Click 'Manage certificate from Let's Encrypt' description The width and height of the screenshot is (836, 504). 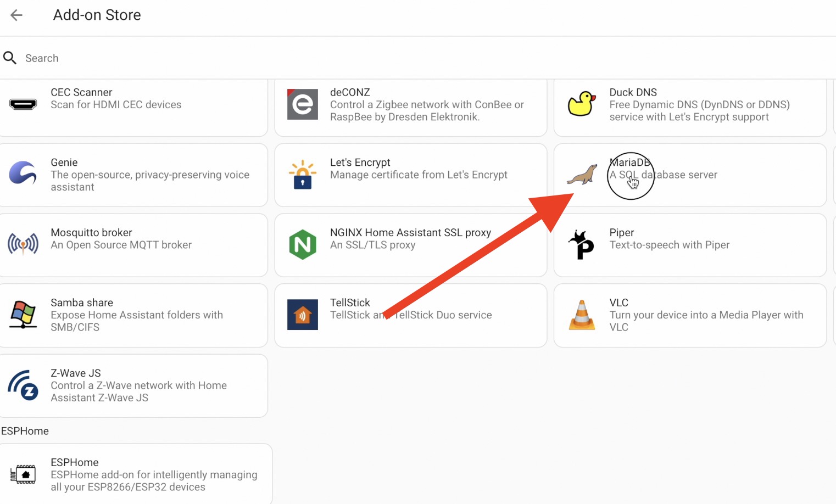[x=419, y=175]
